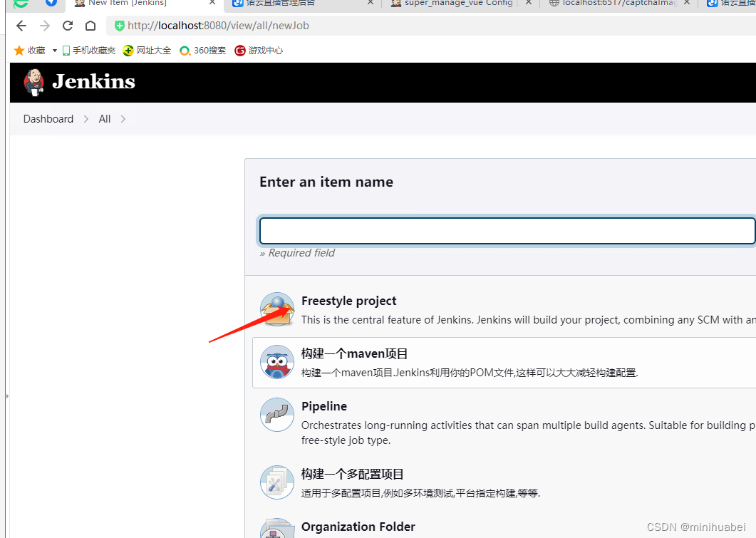Choose 构建一个多配置项目 title
This screenshot has height=538, width=756.
pyautogui.click(x=353, y=475)
